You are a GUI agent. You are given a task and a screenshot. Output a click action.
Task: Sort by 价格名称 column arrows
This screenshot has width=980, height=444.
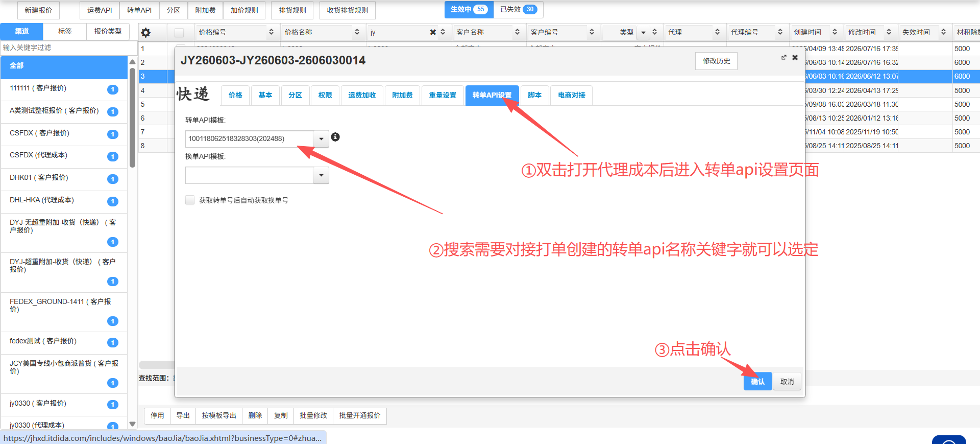(357, 32)
